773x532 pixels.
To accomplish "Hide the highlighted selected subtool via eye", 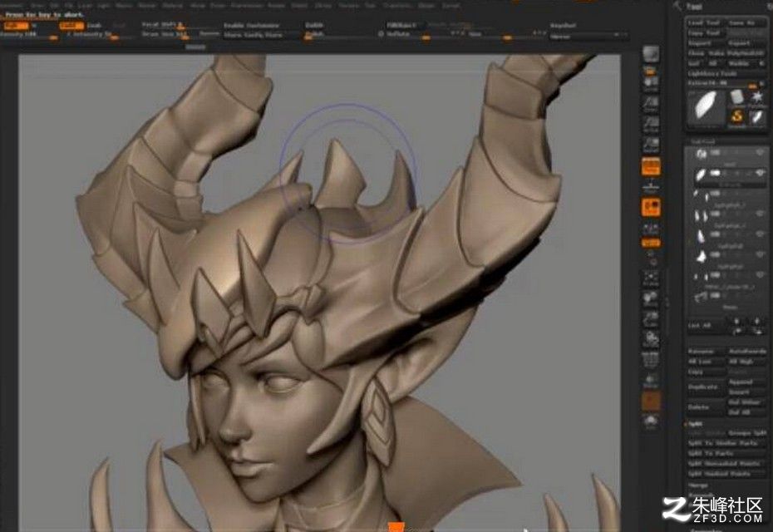I will 760,173.
